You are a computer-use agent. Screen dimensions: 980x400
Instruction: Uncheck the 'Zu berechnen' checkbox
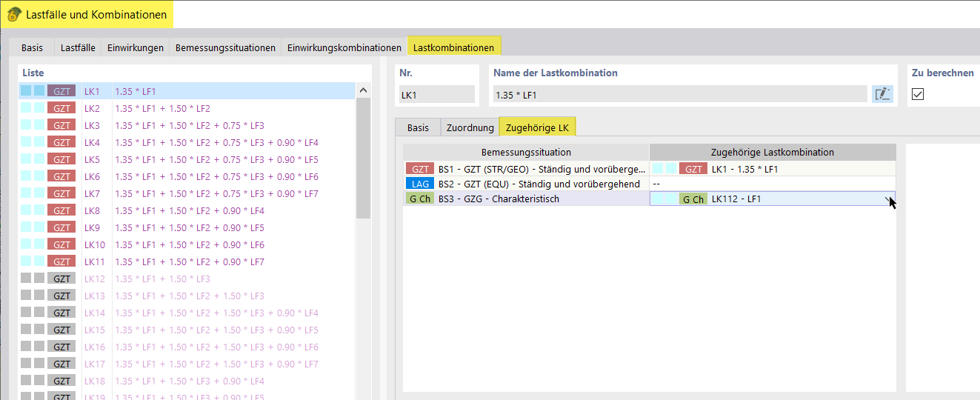[918, 94]
